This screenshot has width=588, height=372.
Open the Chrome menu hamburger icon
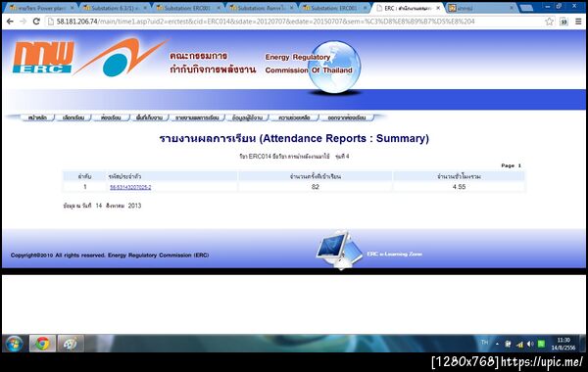pyautogui.click(x=578, y=22)
